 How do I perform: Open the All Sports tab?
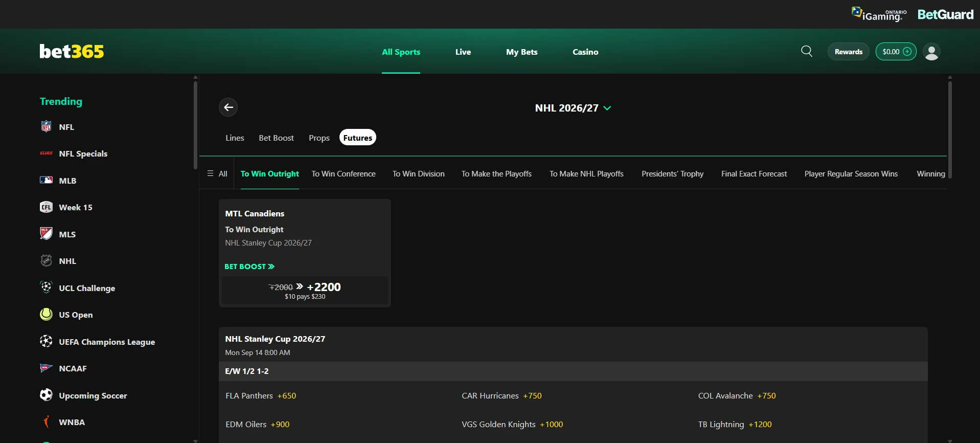(x=401, y=52)
